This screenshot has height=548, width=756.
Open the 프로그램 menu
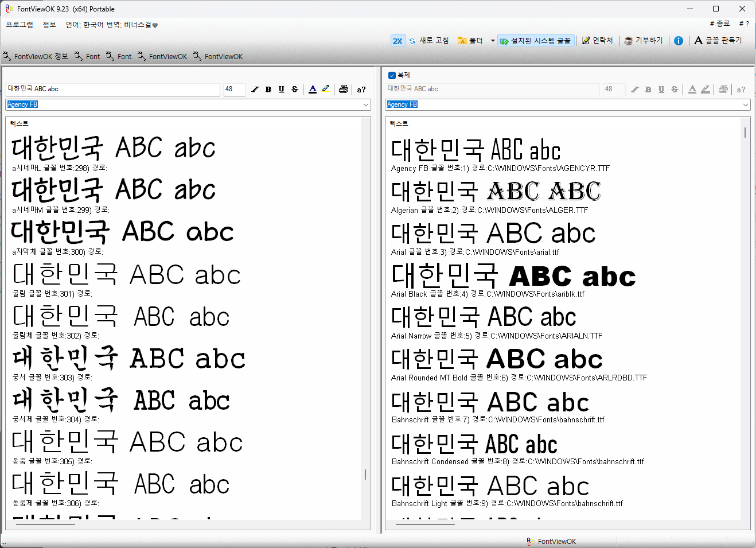tap(20, 25)
